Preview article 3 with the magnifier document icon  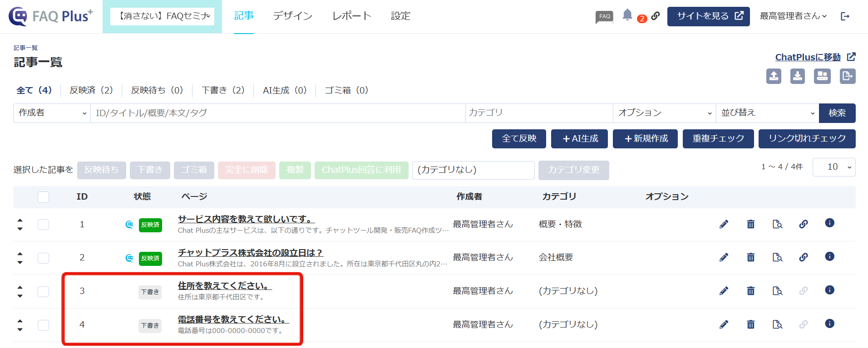coord(777,291)
